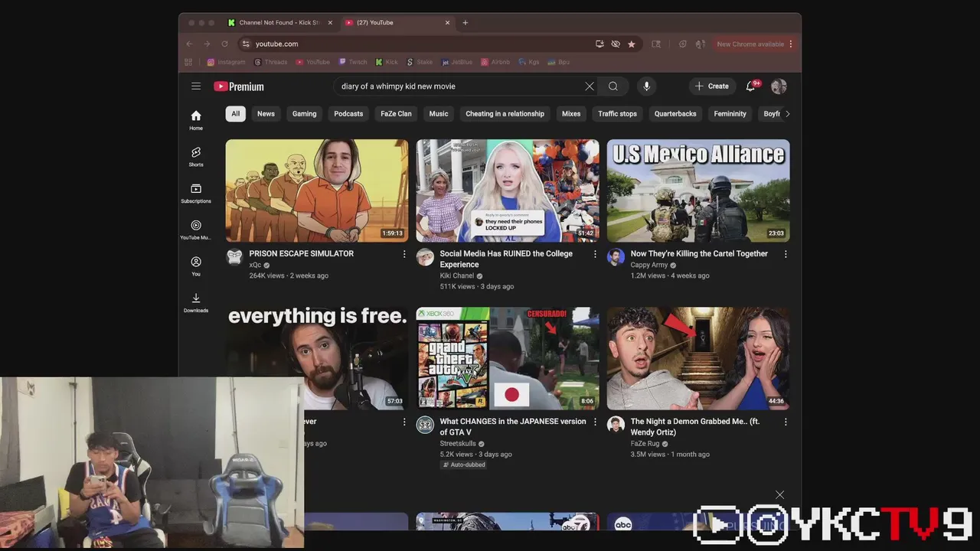The height and width of the screenshot is (551, 980).
Task: Select the Traffic stops filter chip
Action: tap(617, 114)
